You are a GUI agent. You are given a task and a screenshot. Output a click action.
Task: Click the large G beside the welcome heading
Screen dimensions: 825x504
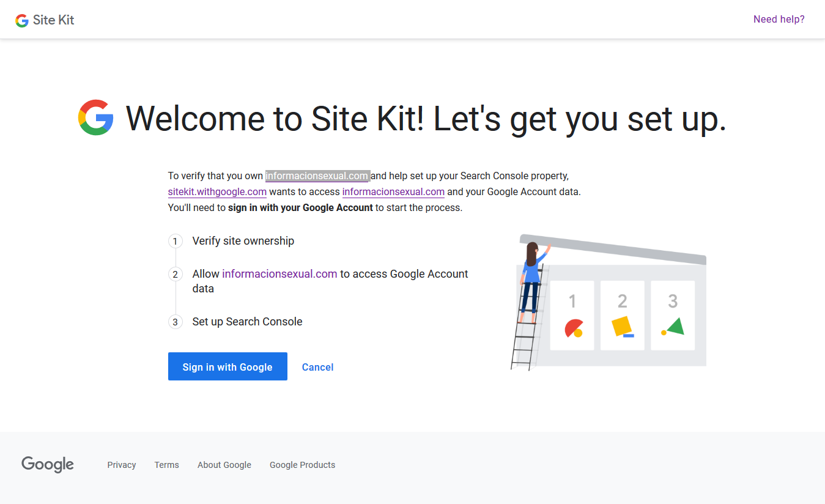click(x=95, y=117)
